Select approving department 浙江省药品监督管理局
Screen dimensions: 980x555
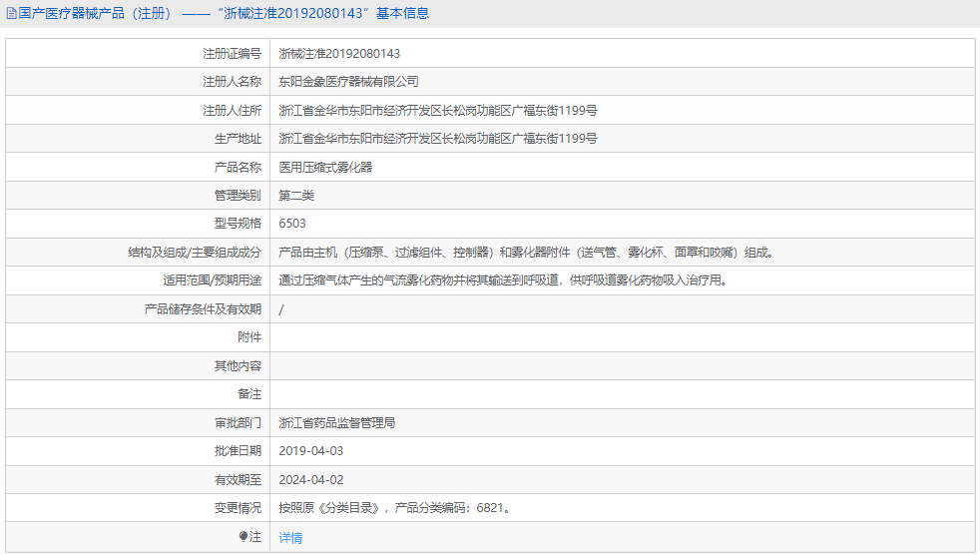point(337,423)
